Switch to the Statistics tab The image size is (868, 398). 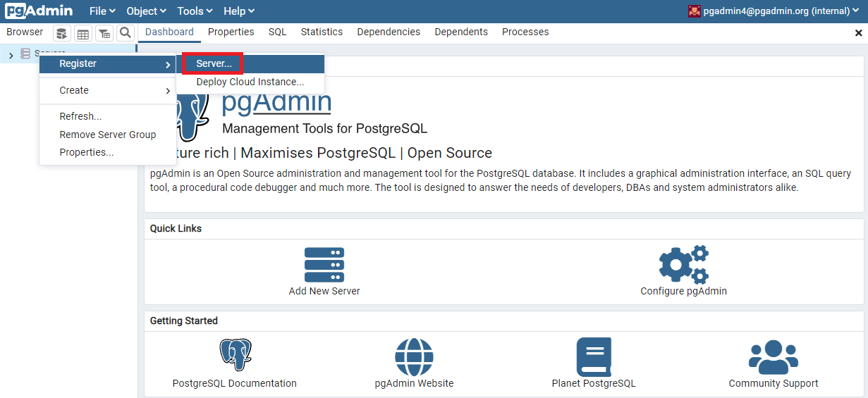pyautogui.click(x=322, y=32)
